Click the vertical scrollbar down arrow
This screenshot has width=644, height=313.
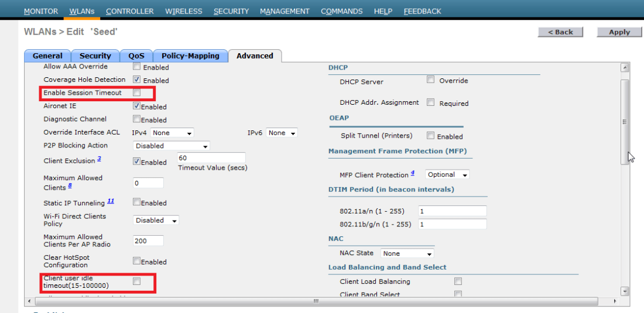click(x=625, y=291)
